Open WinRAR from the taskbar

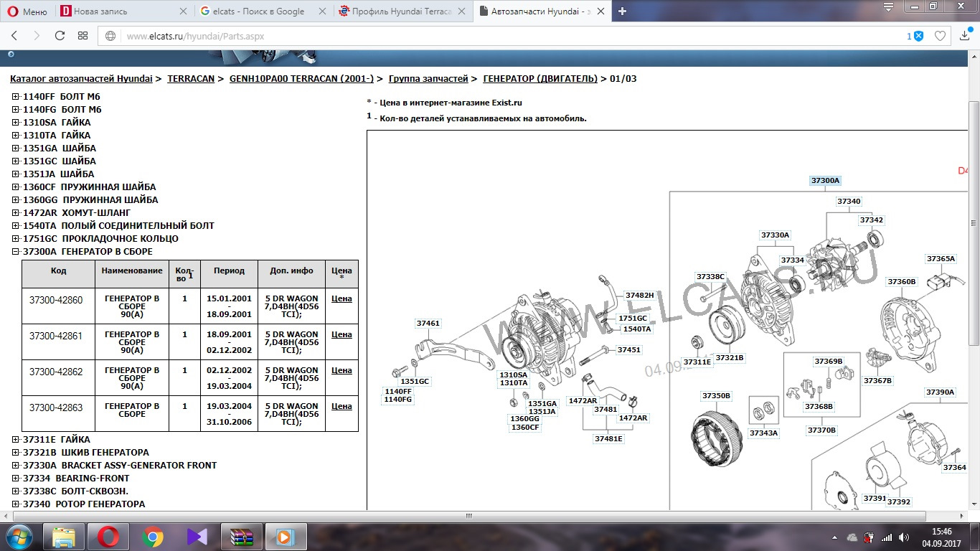click(242, 537)
